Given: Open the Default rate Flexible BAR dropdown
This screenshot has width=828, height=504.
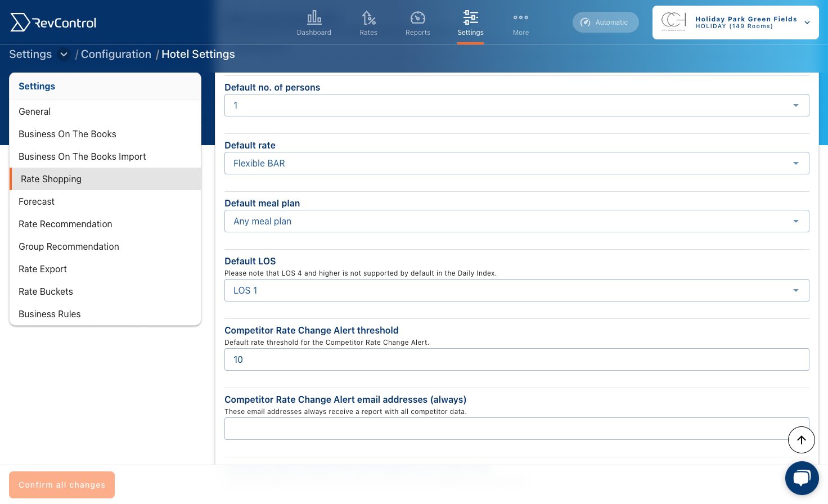Looking at the screenshot, I should 516,163.
